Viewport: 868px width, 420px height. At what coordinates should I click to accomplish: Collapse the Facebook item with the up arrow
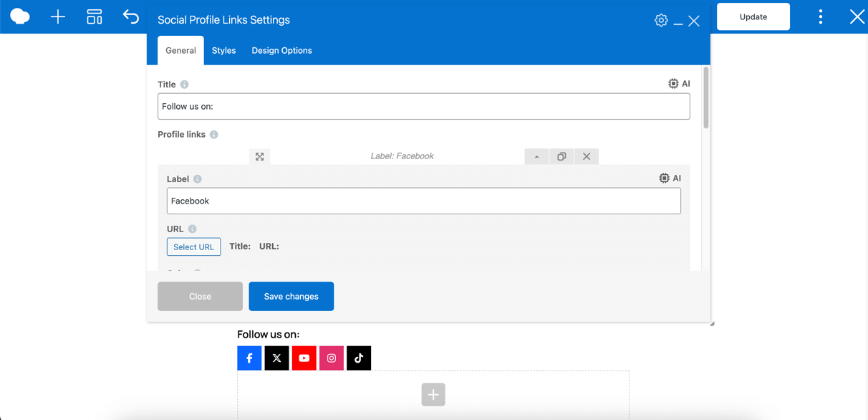click(x=536, y=156)
